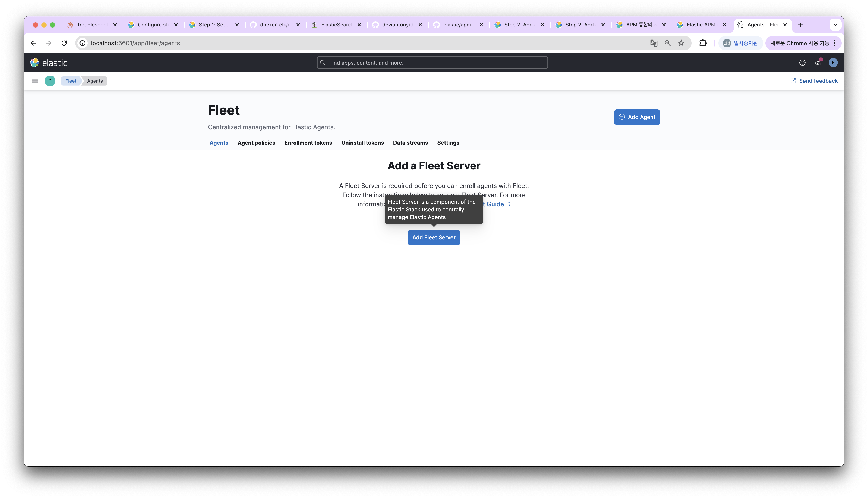This screenshot has width=868, height=498.
Task: Open the hamburger navigation menu
Action: coord(35,81)
